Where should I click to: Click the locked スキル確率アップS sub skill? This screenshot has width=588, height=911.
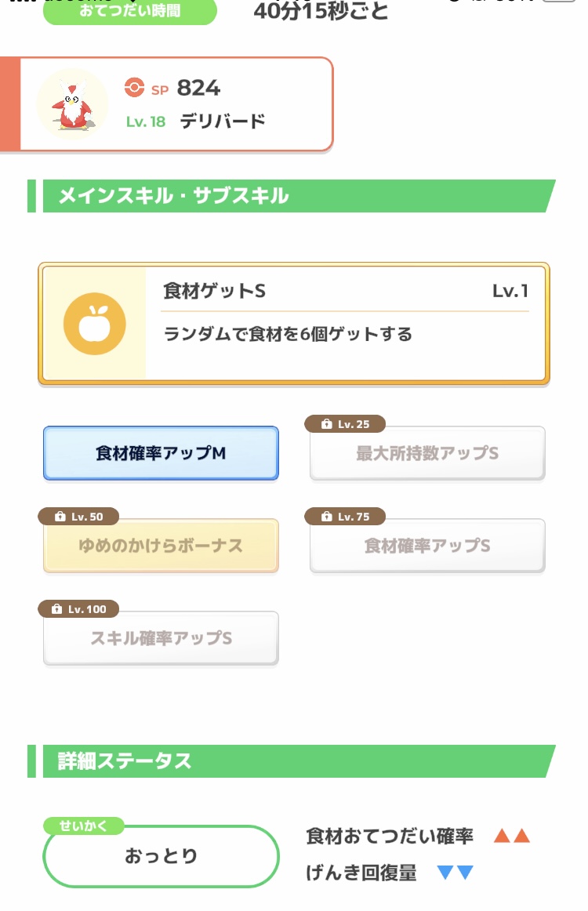click(x=161, y=638)
